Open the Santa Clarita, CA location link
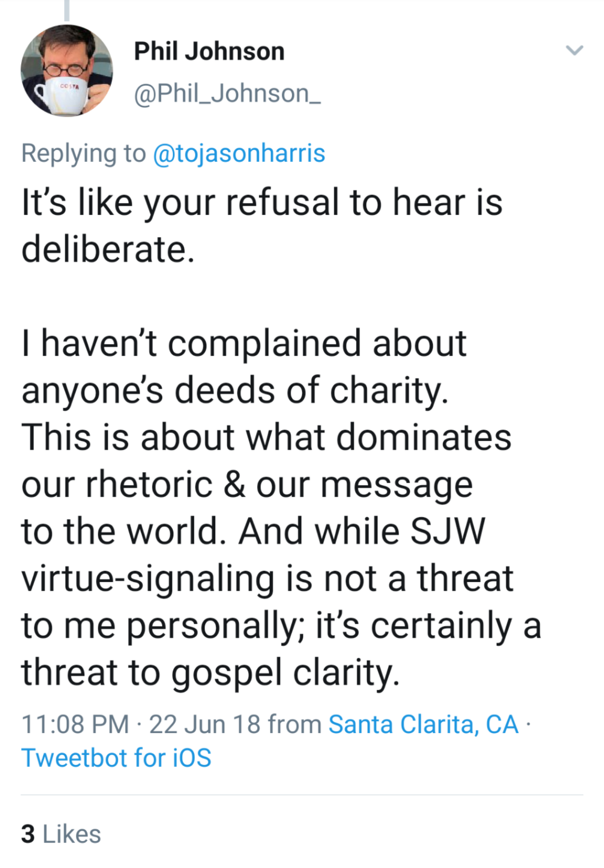Screen dimensions: 604x868 (x=423, y=724)
